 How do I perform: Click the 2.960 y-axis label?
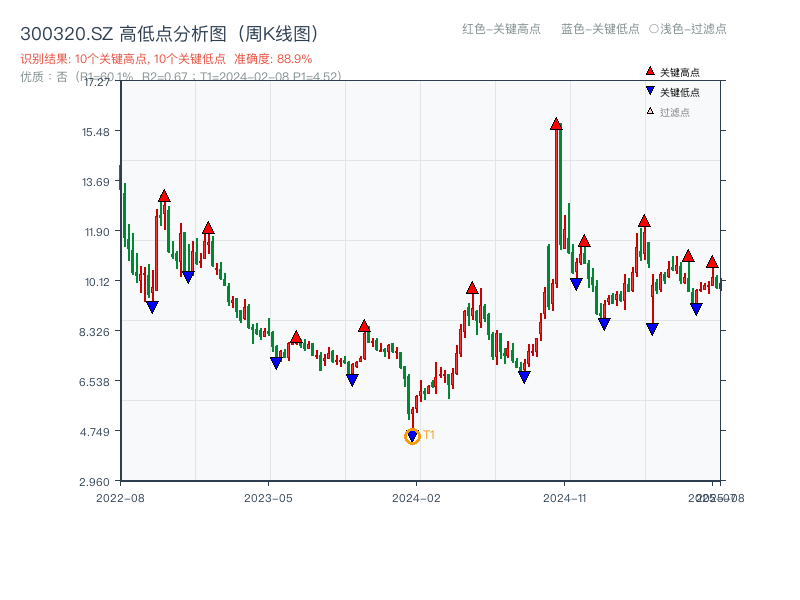[94, 482]
